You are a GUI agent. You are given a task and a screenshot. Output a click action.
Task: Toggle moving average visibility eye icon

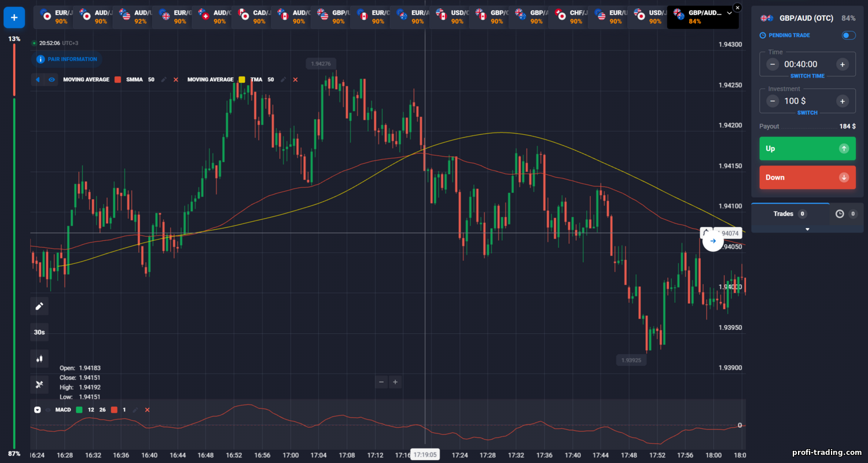pos(52,79)
